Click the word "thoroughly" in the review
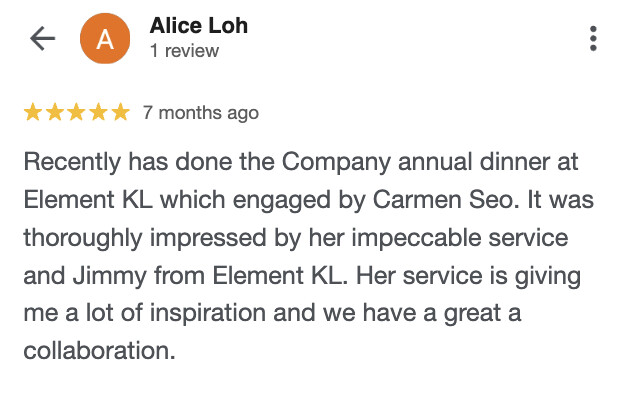The height and width of the screenshot is (398, 634). 83,238
